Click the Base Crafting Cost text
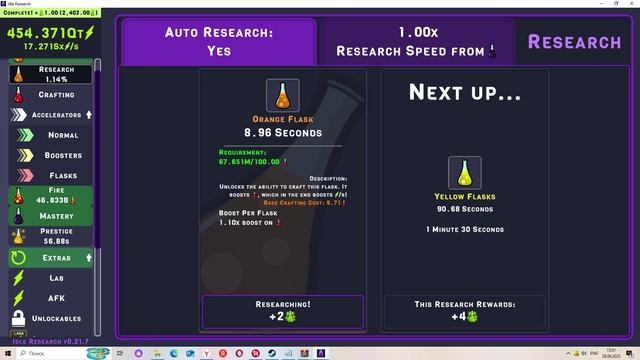 coord(304,203)
